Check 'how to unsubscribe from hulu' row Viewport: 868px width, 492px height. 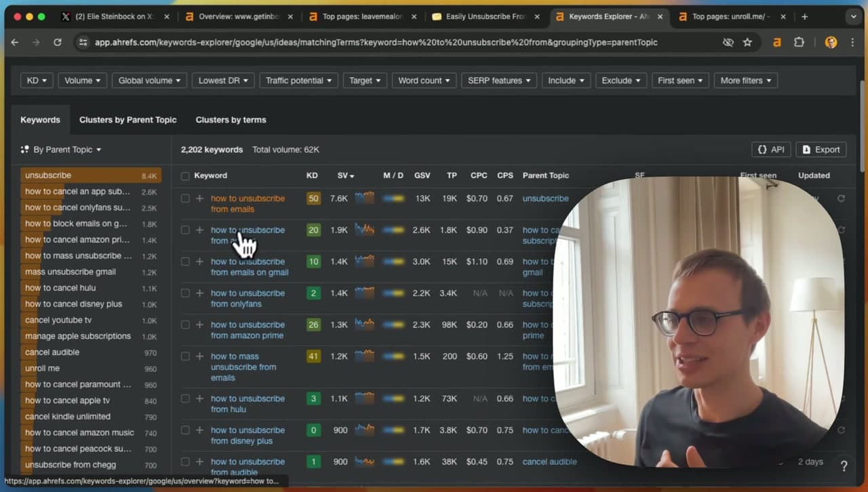point(185,398)
